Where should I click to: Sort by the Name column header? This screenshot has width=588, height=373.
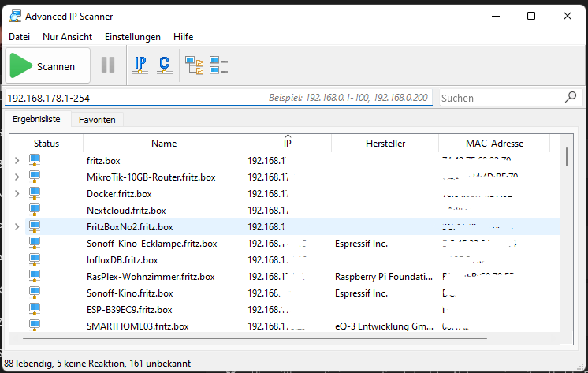pyautogui.click(x=163, y=144)
